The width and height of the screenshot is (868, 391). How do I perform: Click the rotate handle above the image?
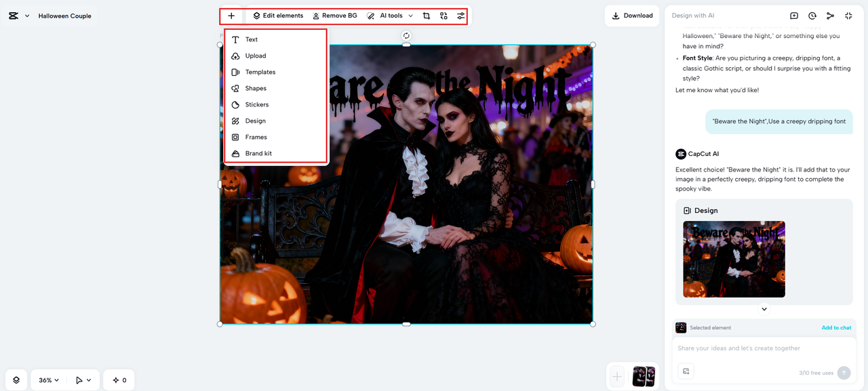pyautogui.click(x=406, y=35)
